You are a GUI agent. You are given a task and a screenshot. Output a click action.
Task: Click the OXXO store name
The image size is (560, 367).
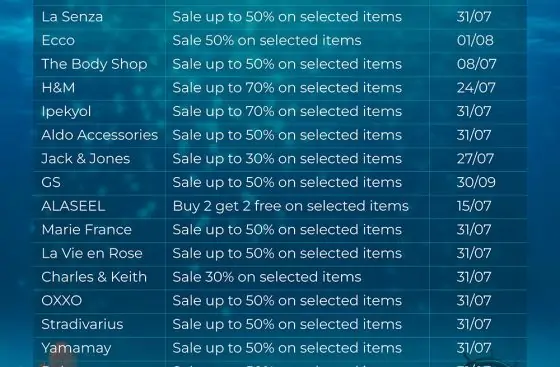coord(61,301)
